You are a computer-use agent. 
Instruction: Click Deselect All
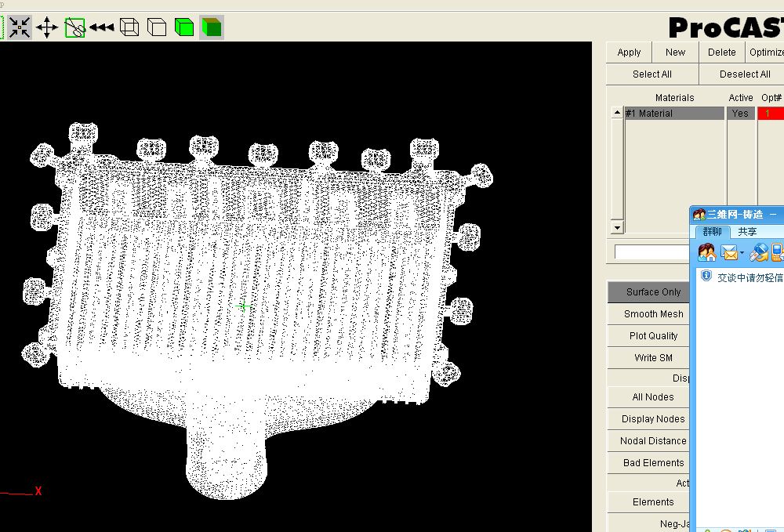click(742, 74)
